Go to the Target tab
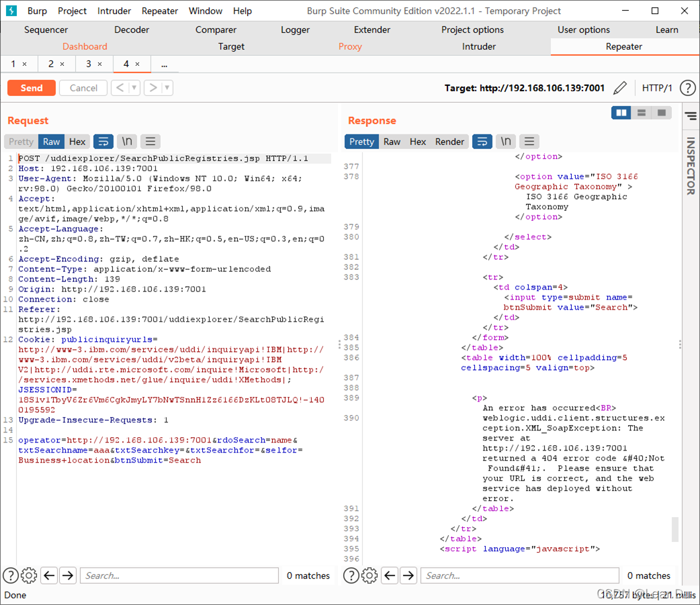This screenshot has height=605, width=700. [231, 46]
